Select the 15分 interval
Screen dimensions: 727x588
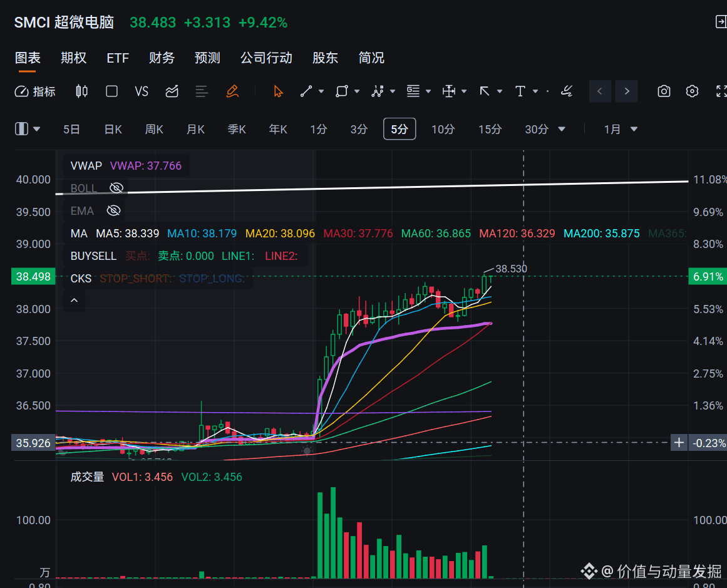point(490,130)
